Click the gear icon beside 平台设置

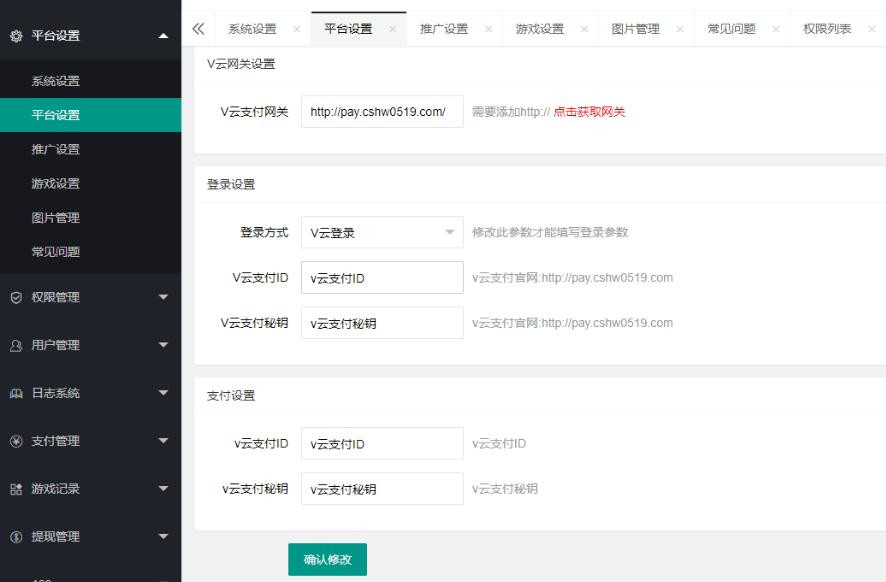pyautogui.click(x=16, y=36)
